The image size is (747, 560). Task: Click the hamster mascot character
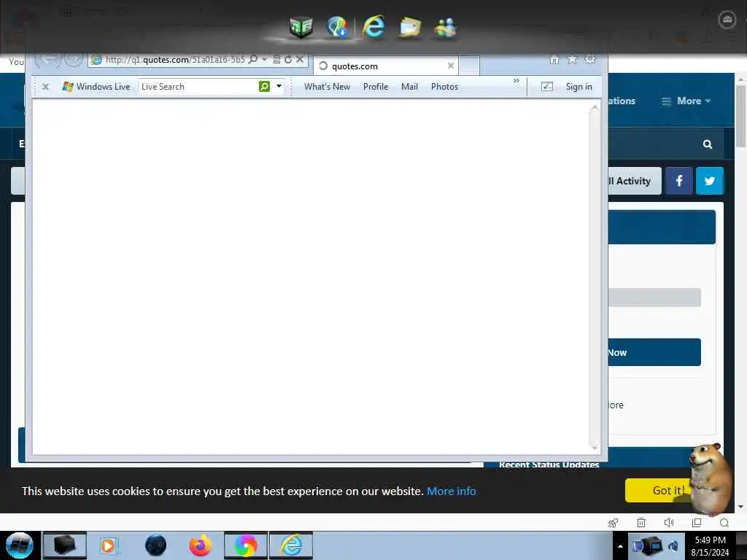point(710,478)
